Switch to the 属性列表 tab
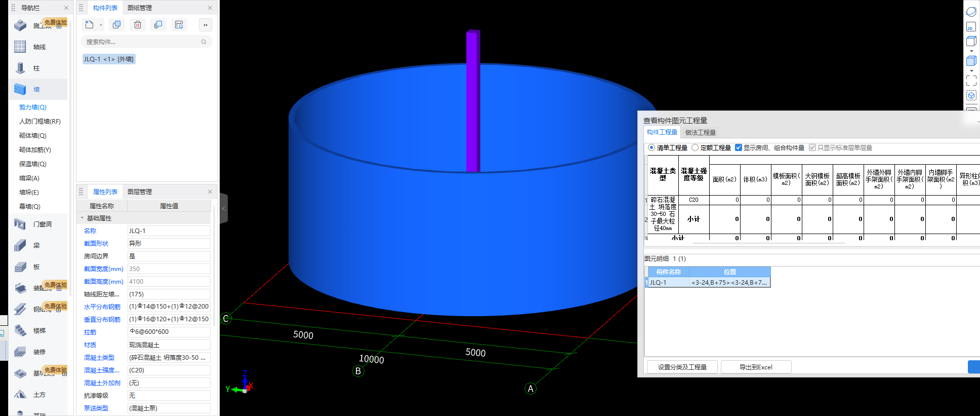 pyautogui.click(x=105, y=192)
